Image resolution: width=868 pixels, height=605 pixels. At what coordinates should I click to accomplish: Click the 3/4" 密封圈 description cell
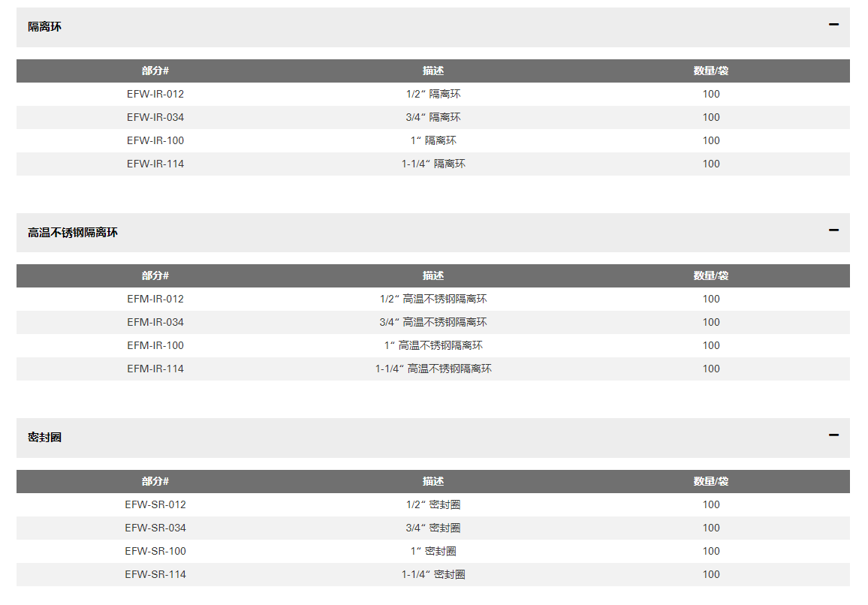[x=433, y=528]
